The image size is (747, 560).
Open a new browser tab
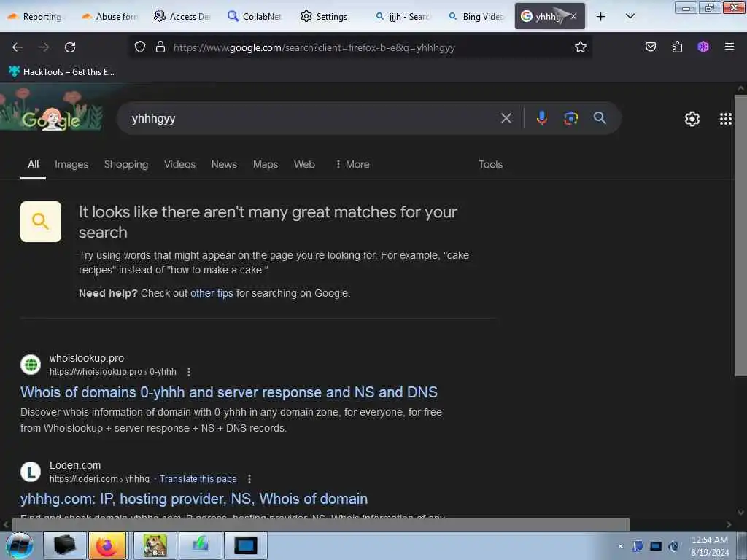(x=601, y=17)
